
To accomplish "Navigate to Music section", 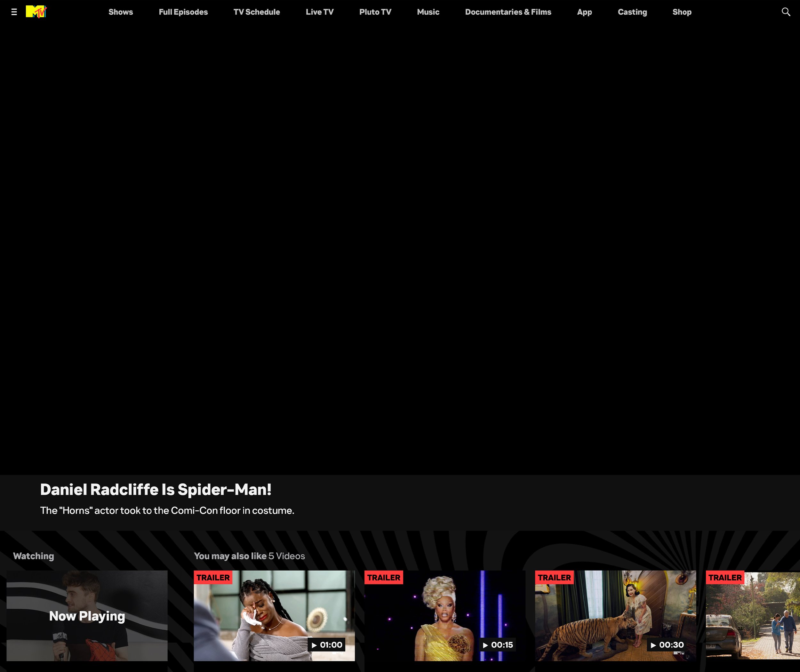I will [428, 12].
